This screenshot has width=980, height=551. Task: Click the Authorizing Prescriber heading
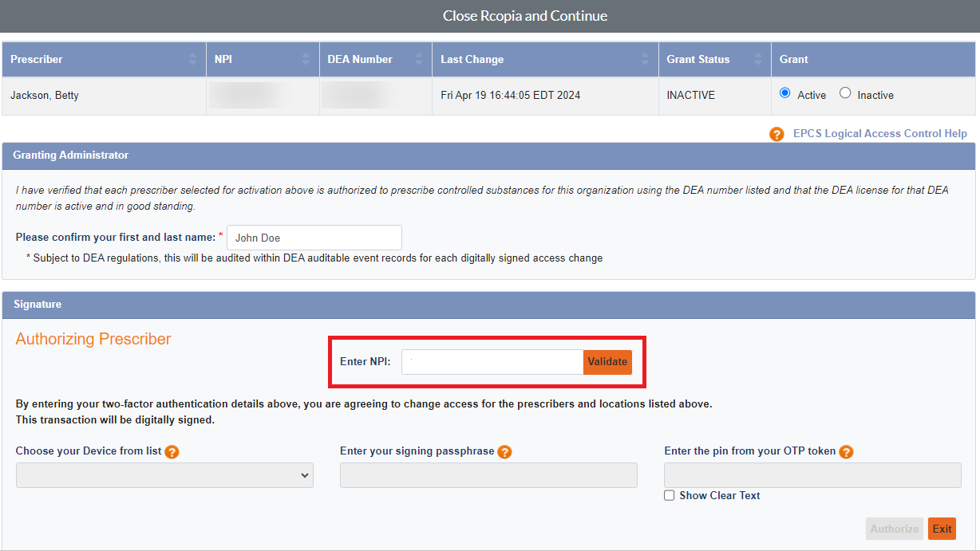93,339
